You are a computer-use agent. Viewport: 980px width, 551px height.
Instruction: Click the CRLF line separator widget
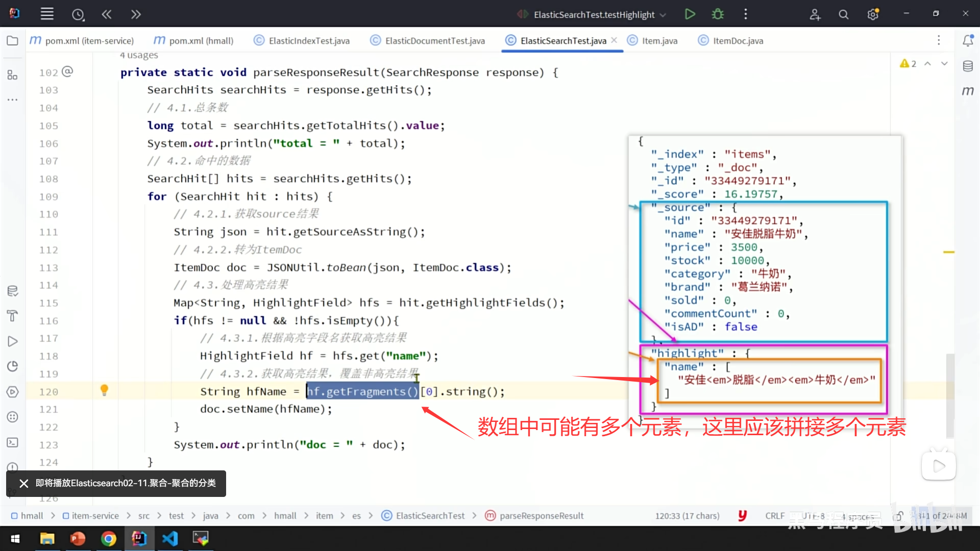point(774,516)
